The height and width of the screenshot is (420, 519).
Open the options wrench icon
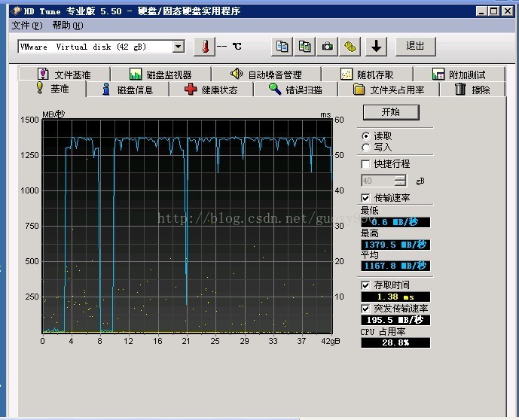[x=350, y=47]
